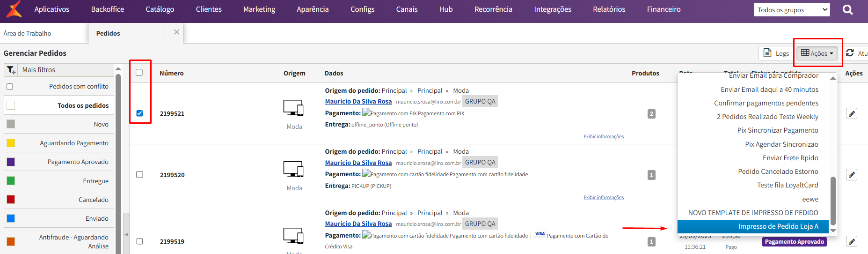The image size is (868, 254).
Task: Open the Catálogo menu
Action: [160, 9]
